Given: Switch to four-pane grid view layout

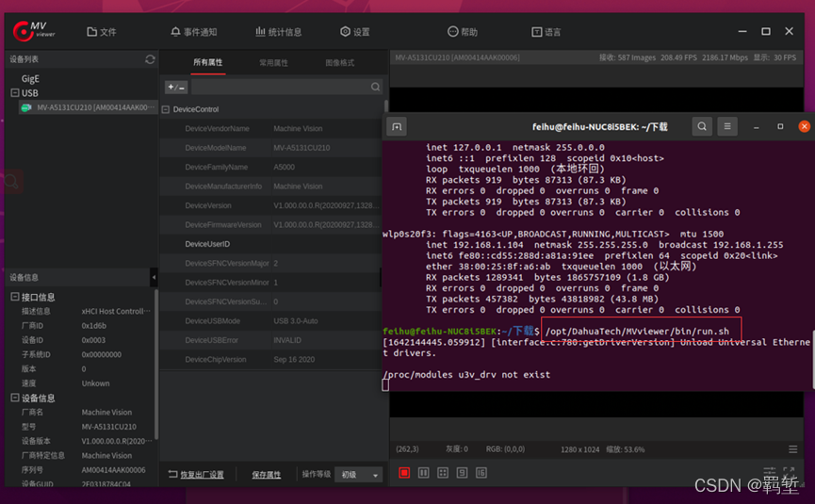Looking at the screenshot, I should 443,472.
